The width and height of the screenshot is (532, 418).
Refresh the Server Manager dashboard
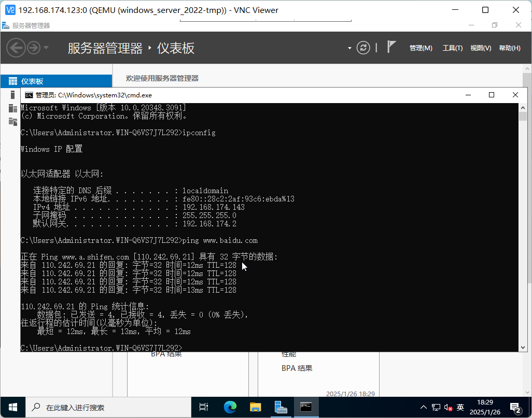pyautogui.click(x=363, y=48)
